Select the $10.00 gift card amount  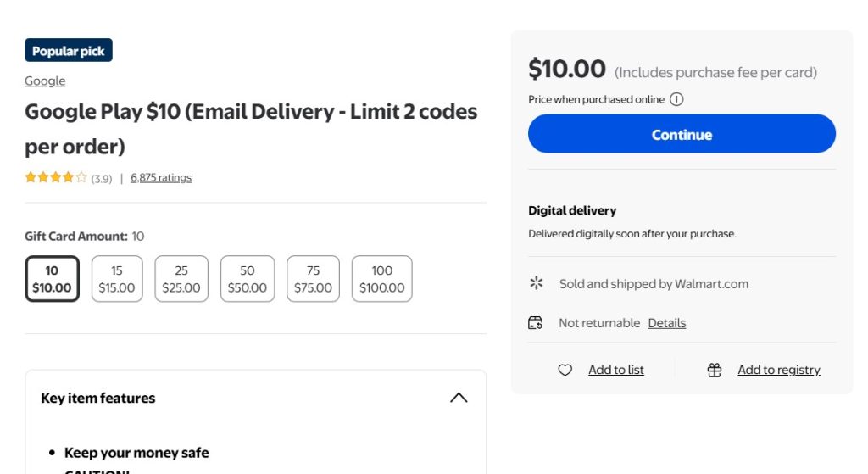(x=52, y=279)
